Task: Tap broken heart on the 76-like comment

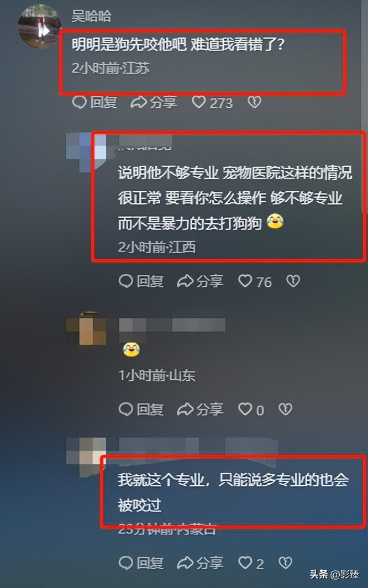Action: 293,281
